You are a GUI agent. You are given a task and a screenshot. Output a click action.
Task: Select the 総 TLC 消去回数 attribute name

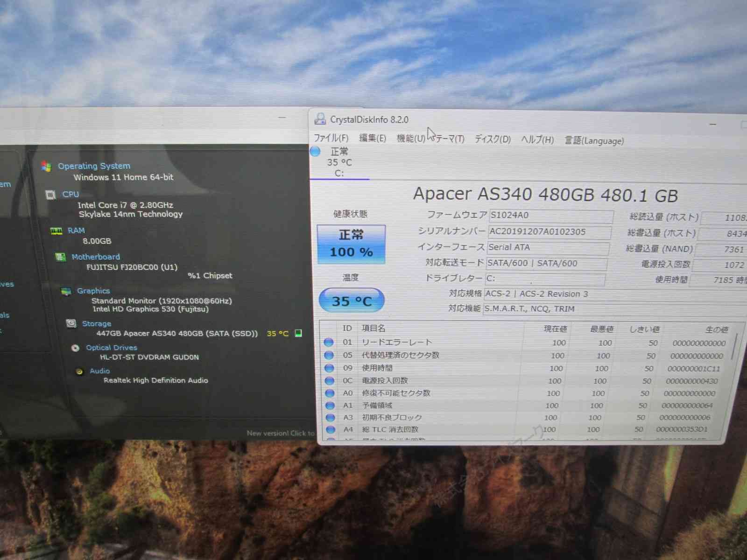pyautogui.click(x=390, y=429)
